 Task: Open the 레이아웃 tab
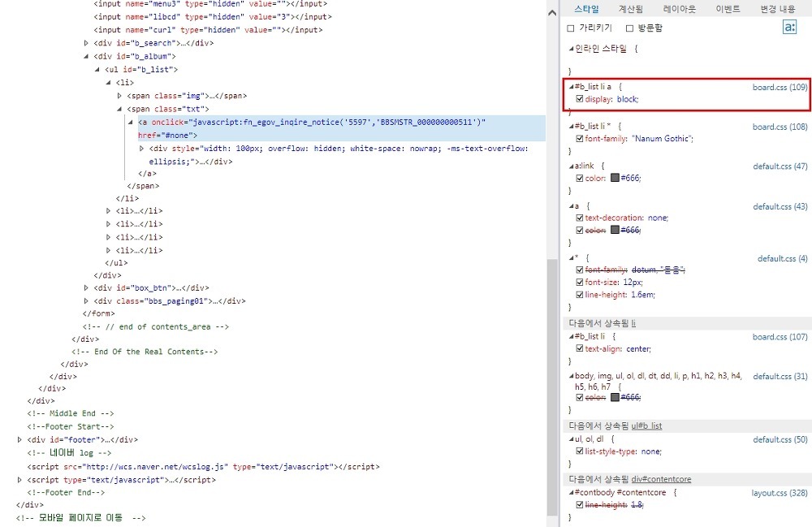point(680,9)
